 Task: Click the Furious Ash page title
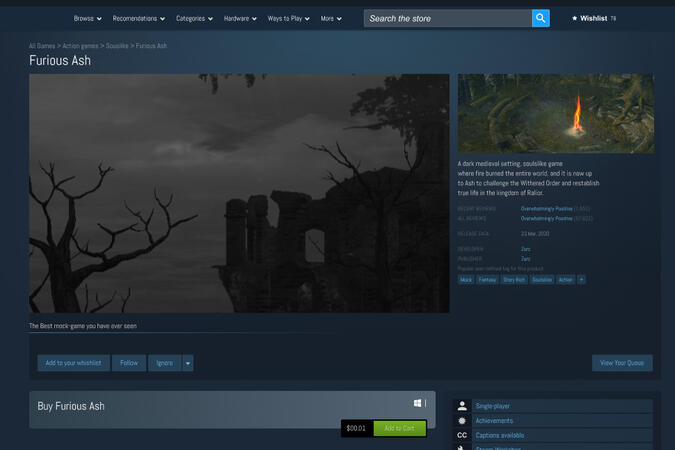[x=60, y=61]
